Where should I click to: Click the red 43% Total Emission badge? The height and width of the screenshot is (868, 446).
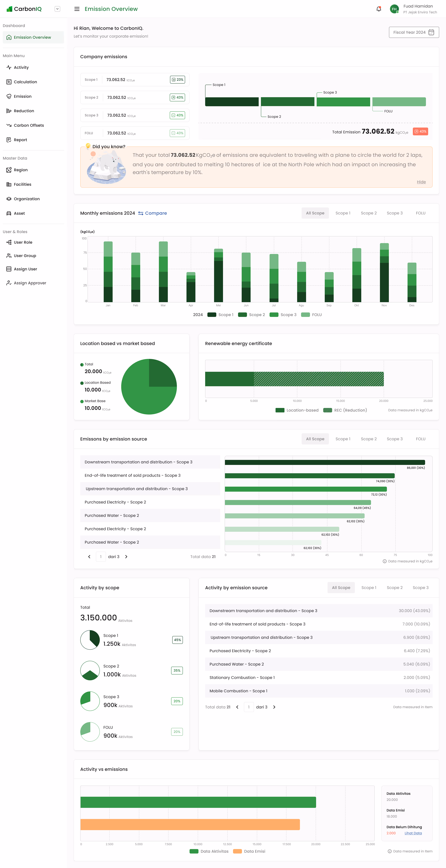pyautogui.click(x=420, y=131)
